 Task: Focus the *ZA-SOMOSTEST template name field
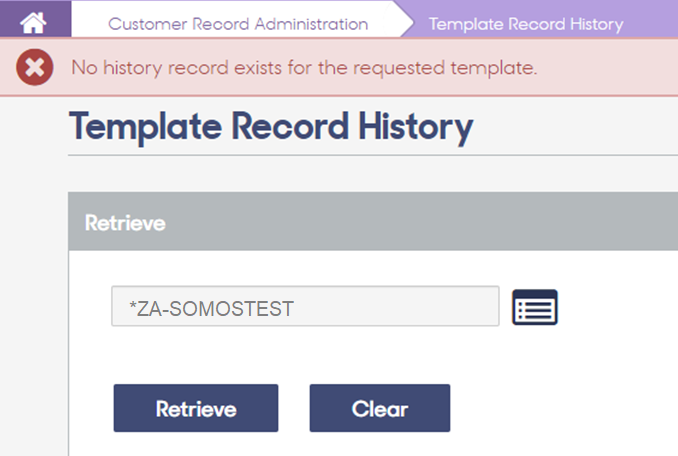[x=305, y=306]
